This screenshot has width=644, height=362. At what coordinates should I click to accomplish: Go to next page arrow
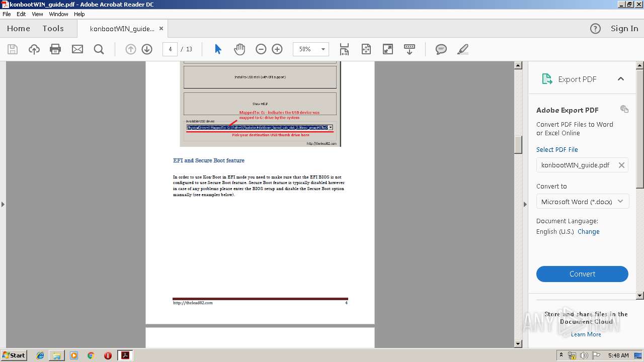click(x=147, y=49)
